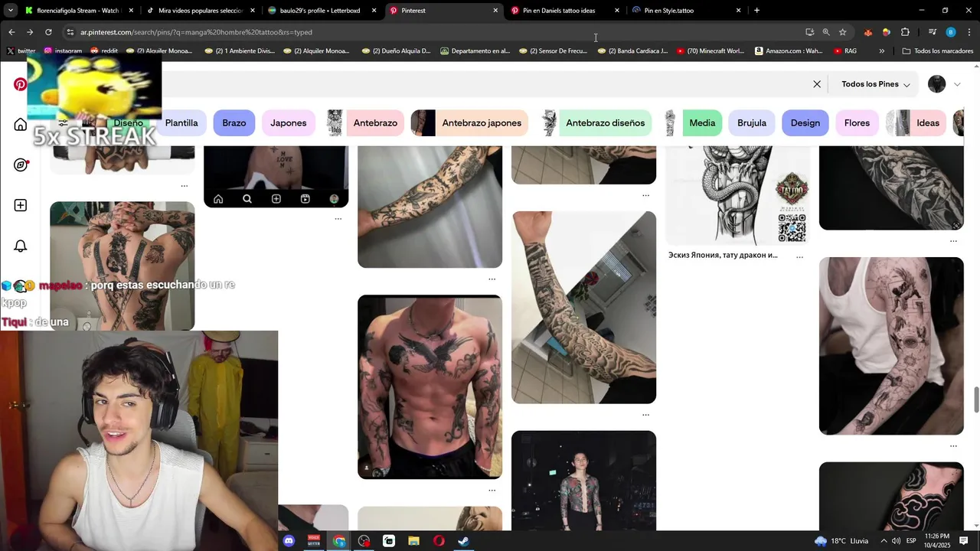The width and height of the screenshot is (980, 551).
Task: Clear the search with the X icon
Action: (x=817, y=84)
